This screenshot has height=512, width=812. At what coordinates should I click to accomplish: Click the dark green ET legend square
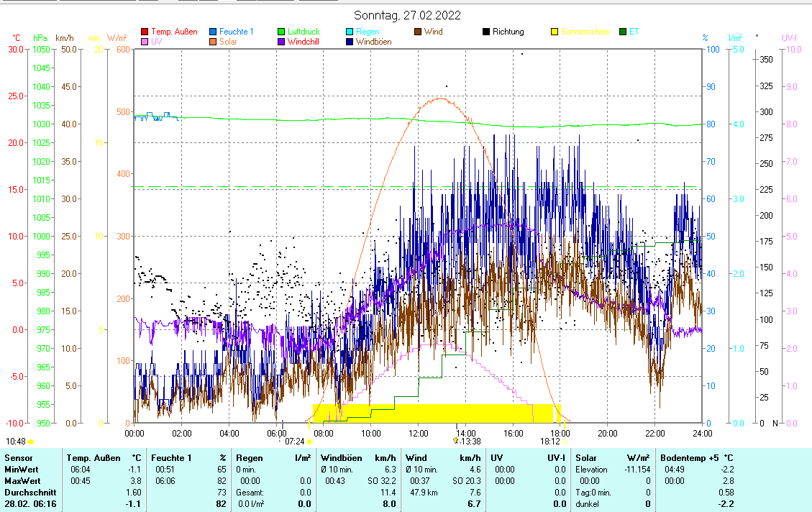tap(623, 32)
